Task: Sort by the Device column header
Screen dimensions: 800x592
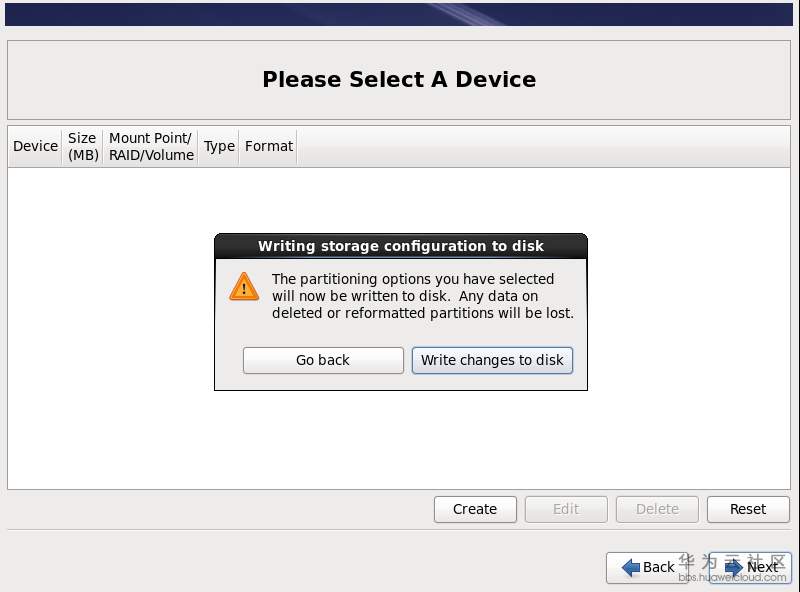Action: [x=35, y=146]
